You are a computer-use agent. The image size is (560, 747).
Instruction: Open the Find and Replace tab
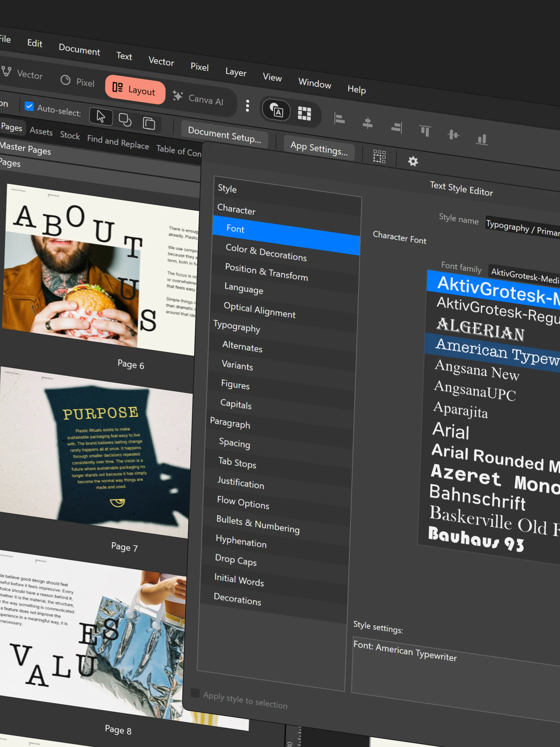click(118, 142)
